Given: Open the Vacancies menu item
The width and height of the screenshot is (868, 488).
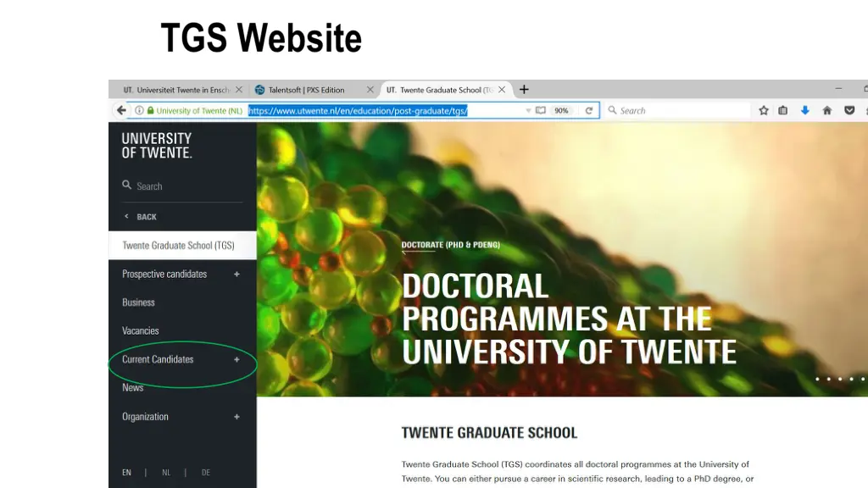Looking at the screenshot, I should point(140,331).
